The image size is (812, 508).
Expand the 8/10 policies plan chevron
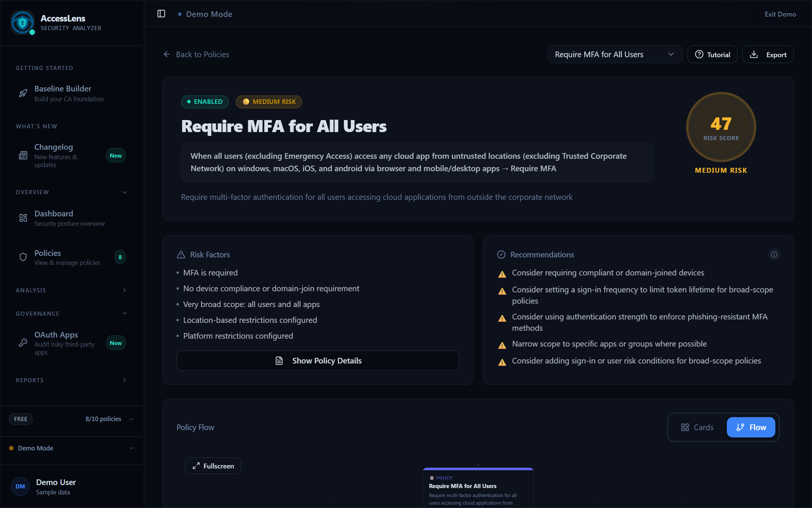[x=131, y=419]
